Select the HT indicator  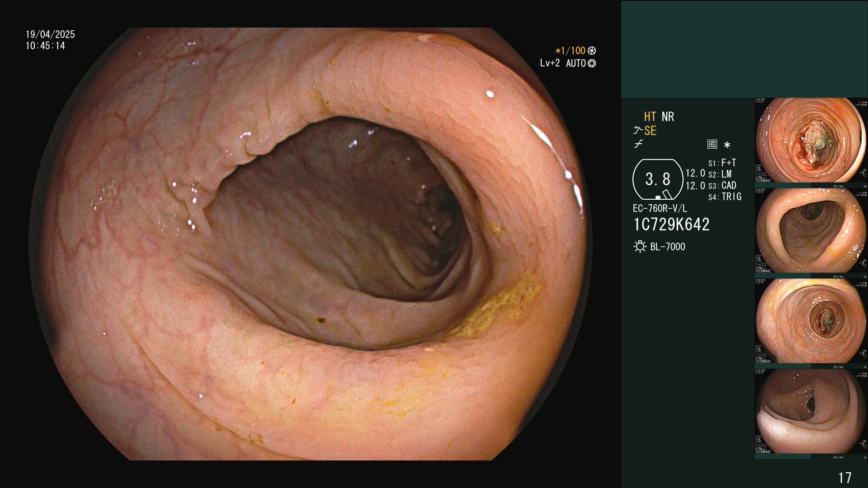[650, 117]
